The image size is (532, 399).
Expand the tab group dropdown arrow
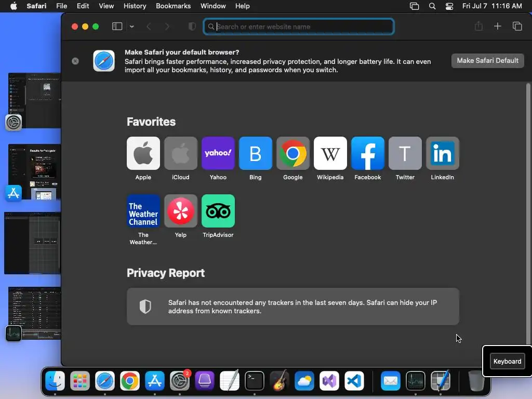click(131, 26)
